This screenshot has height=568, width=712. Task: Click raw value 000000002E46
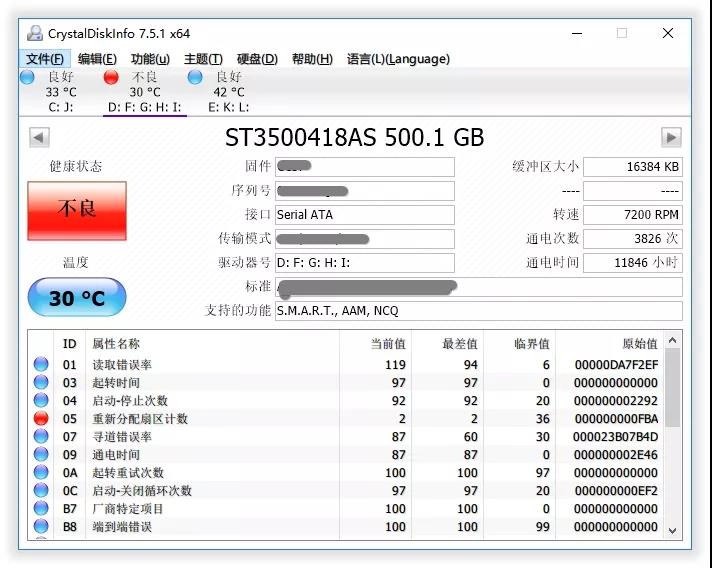[616, 455]
